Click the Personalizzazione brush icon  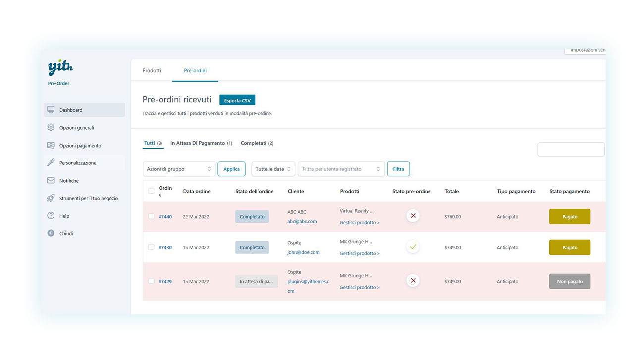coord(51,163)
